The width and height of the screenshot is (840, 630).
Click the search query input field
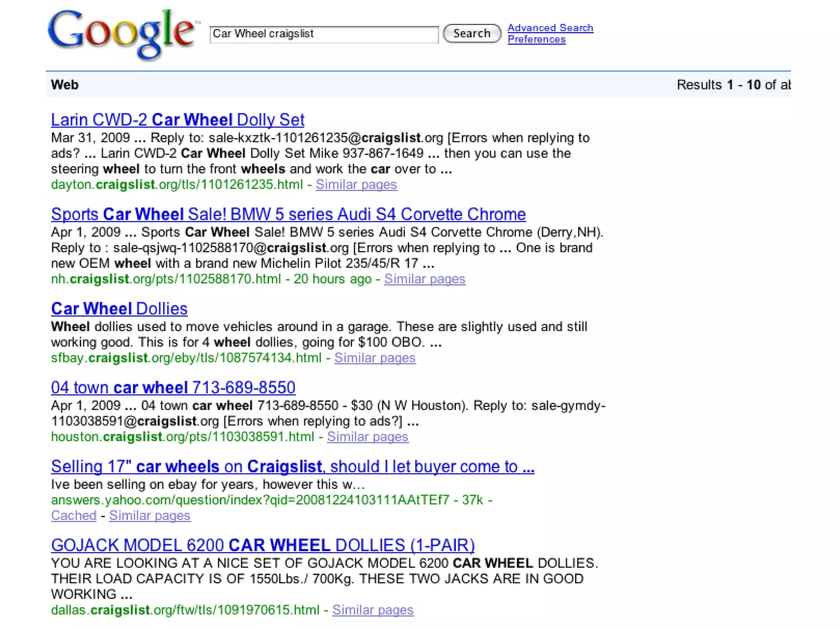coord(324,34)
